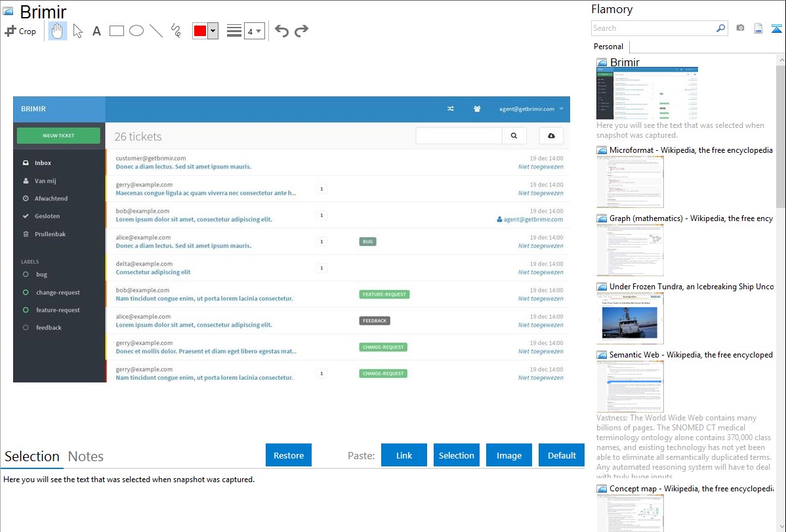Select Concept map - Wikipedia entry title
Viewport: 786px width, 532px height.
(692, 488)
